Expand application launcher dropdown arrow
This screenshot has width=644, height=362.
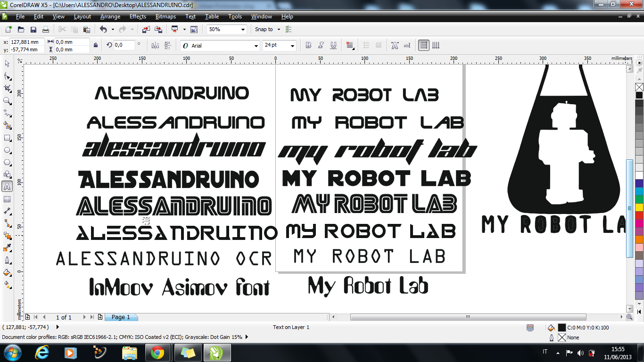click(184, 29)
